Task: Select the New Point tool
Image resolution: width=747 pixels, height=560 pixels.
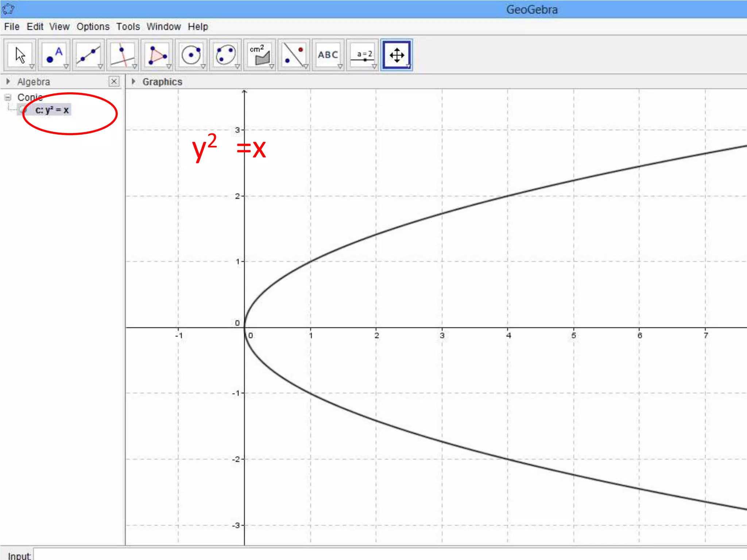Action: tap(54, 55)
